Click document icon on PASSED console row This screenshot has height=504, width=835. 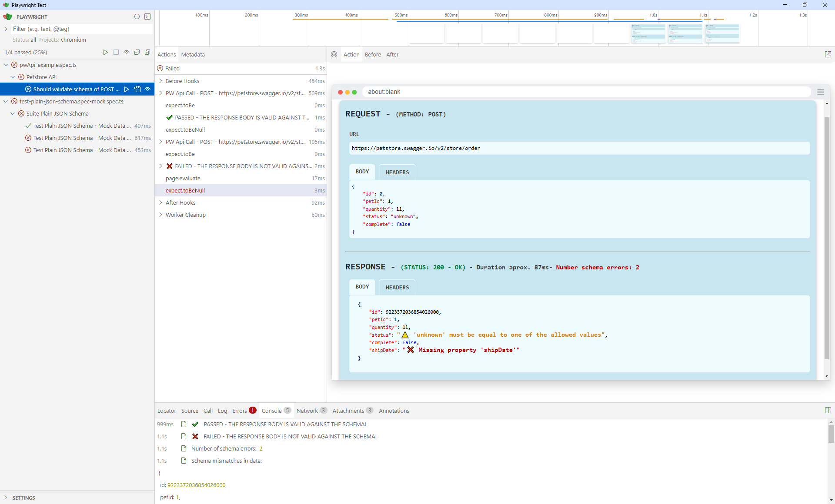(x=184, y=424)
